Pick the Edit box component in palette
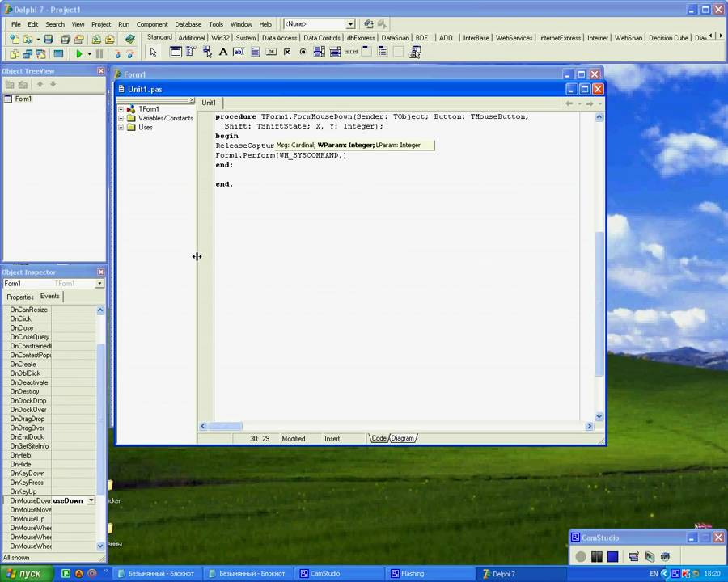Image resolution: width=728 pixels, height=582 pixels. click(239, 52)
